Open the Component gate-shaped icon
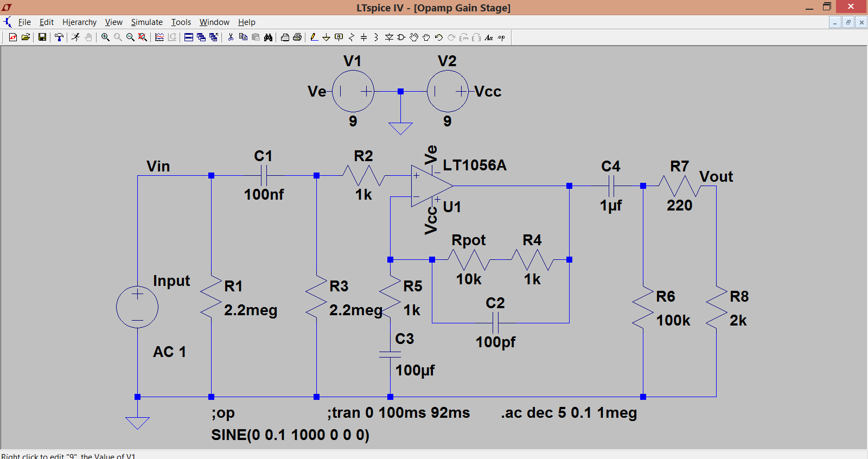The height and width of the screenshot is (459, 868). pyautogui.click(x=401, y=37)
